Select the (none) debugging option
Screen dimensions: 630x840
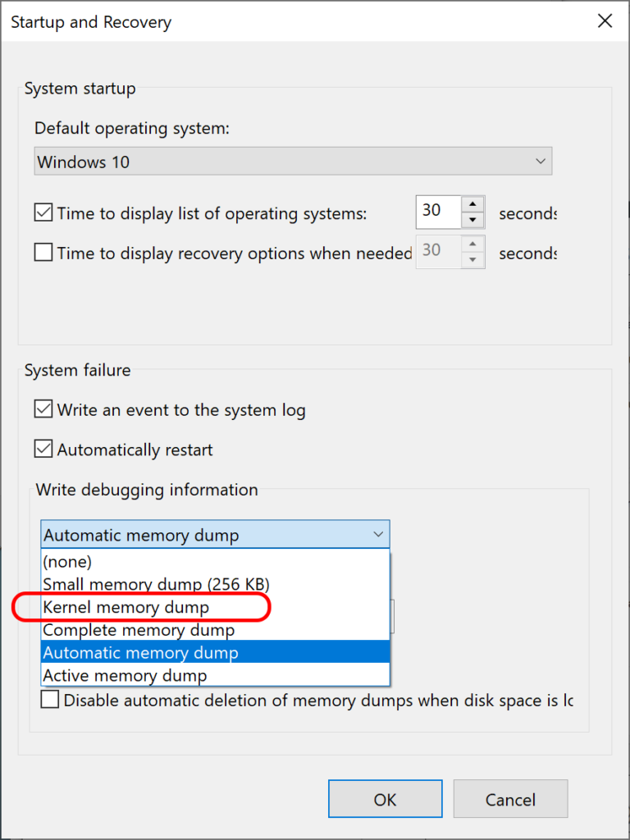coord(67,561)
